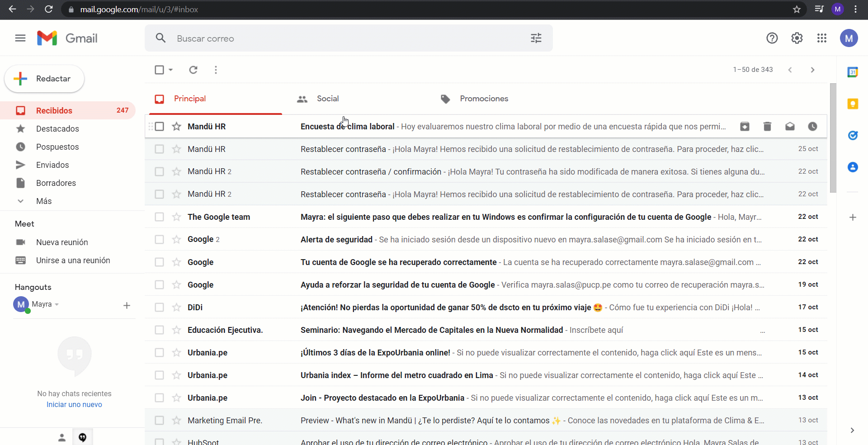Open Google Calendar side panel

853,72
